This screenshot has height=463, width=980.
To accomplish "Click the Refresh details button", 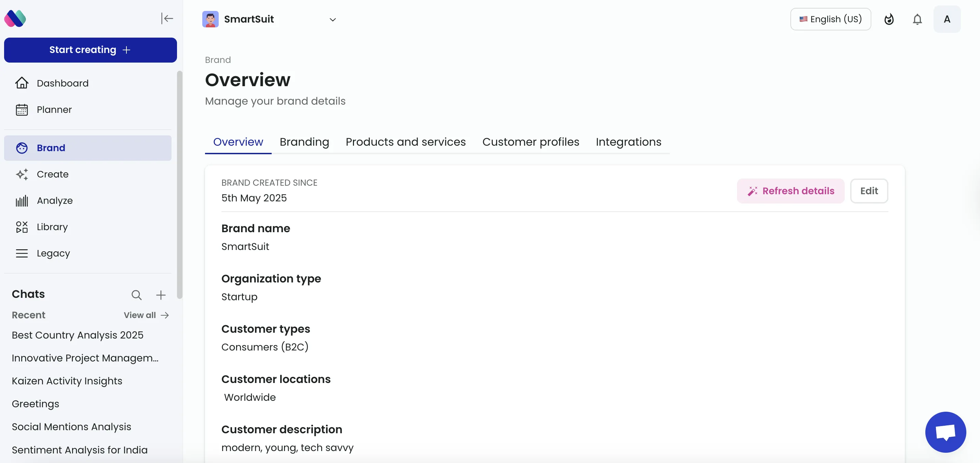I will (790, 191).
